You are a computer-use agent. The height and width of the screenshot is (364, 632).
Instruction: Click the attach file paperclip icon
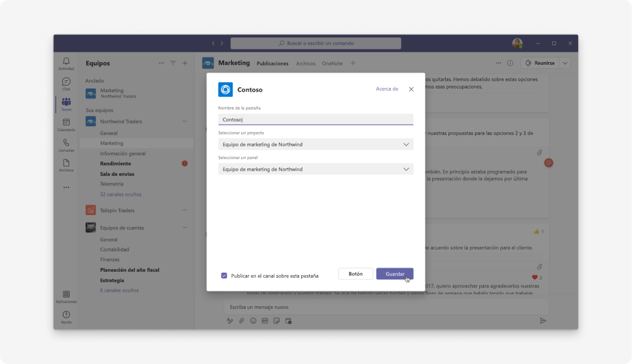tap(241, 320)
